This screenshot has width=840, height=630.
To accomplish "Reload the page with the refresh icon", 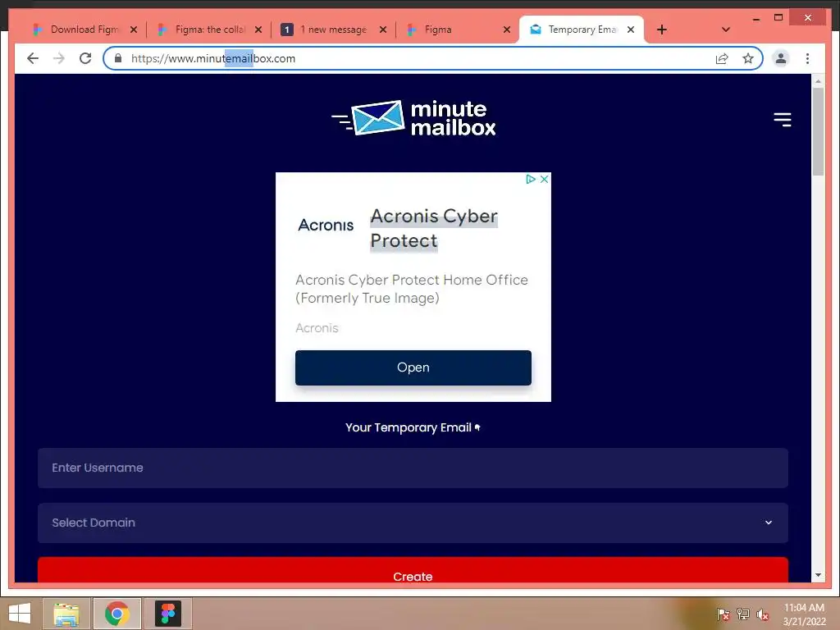I will click(85, 58).
